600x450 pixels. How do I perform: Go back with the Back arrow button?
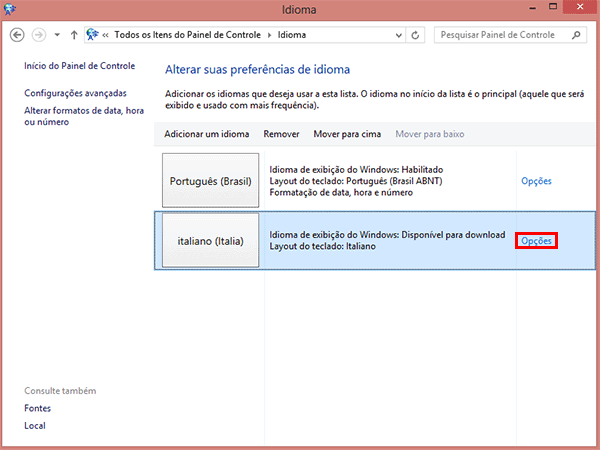point(17,35)
